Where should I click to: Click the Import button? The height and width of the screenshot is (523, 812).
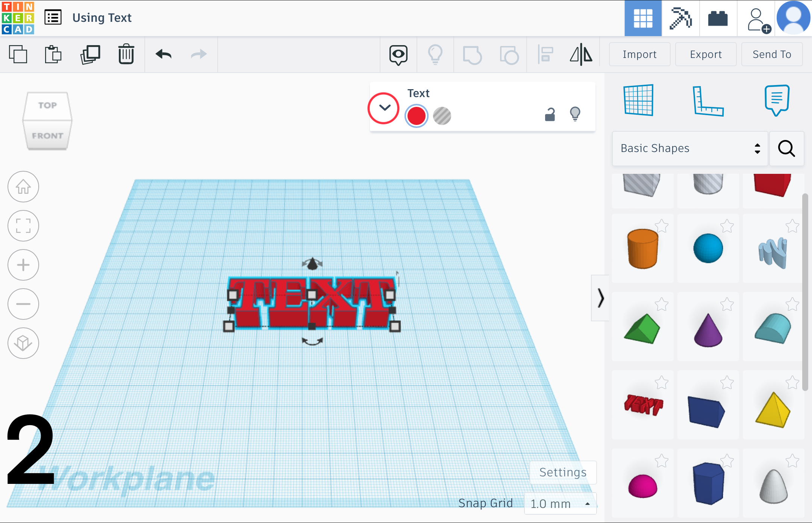639,55
